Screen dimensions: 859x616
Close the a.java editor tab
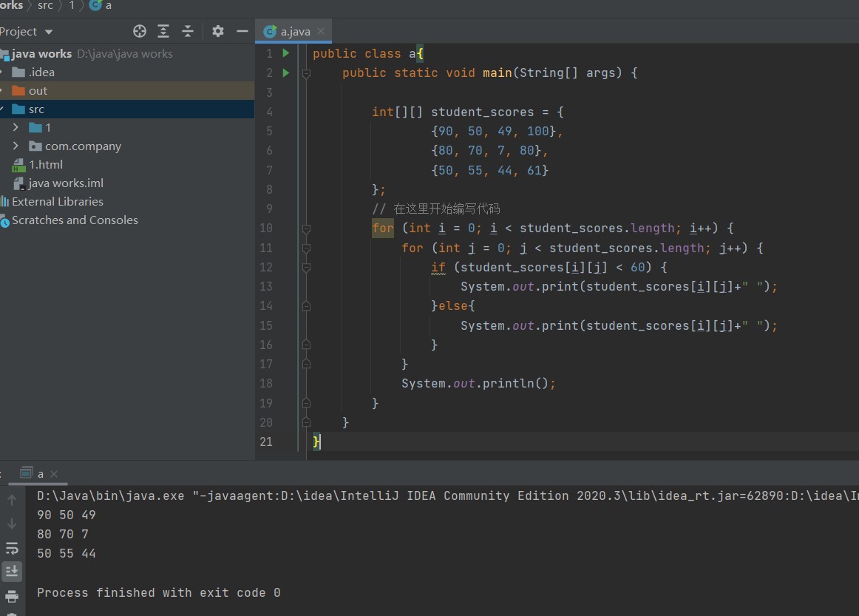pyautogui.click(x=321, y=31)
